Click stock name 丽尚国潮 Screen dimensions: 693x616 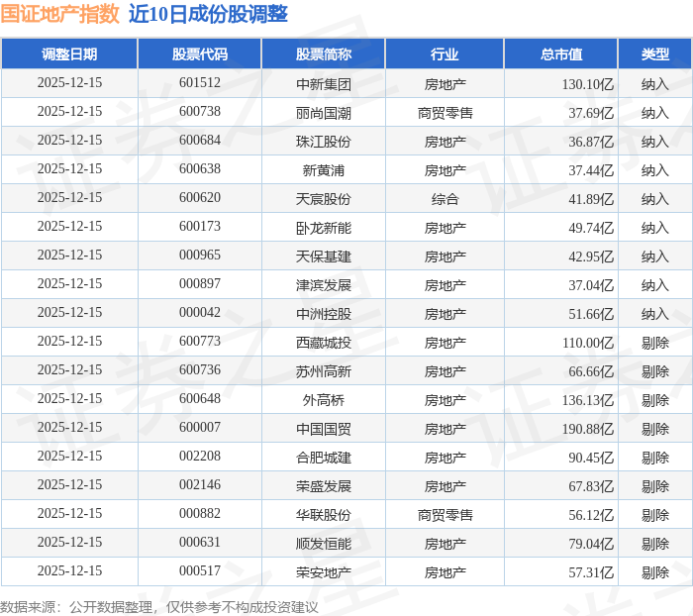(x=324, y=113)
